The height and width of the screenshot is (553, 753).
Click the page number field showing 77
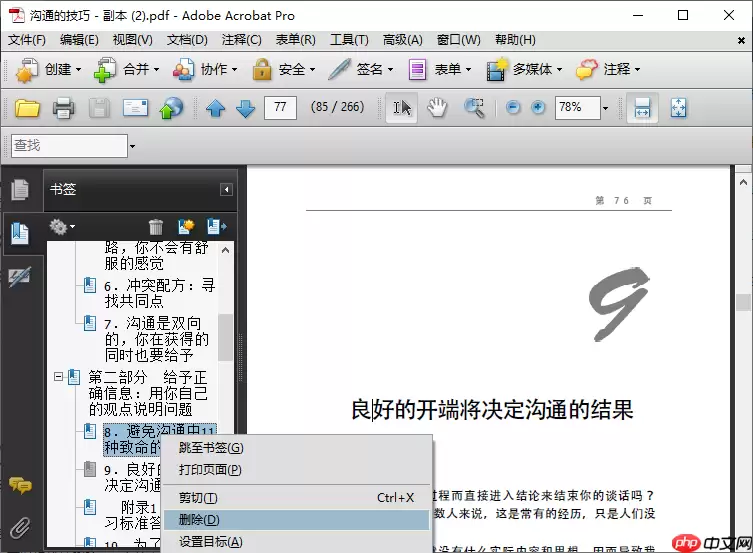(280, 108)
